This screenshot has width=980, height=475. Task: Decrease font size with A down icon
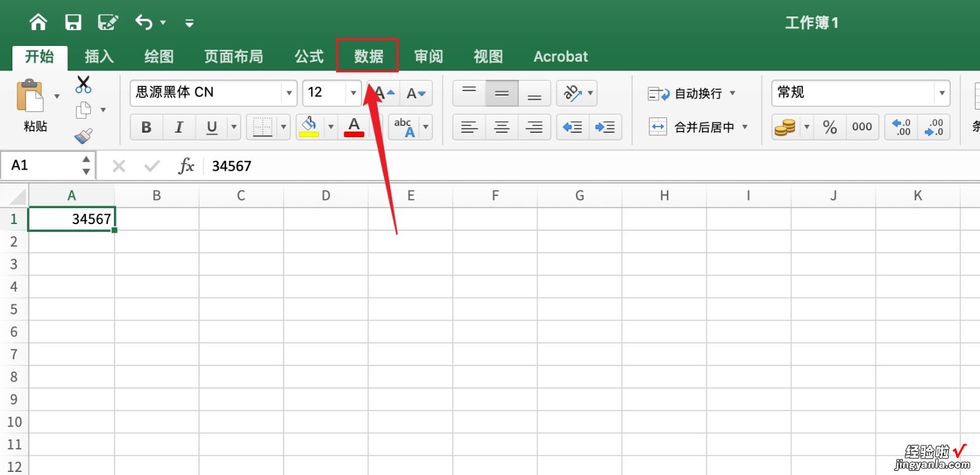click(x=416, y=93)
